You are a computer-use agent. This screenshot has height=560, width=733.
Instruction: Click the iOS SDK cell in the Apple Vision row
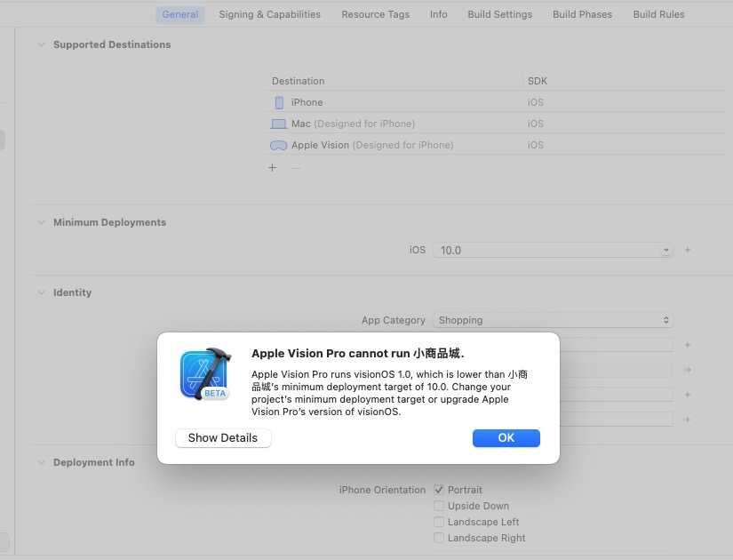[x=535, y=146]
